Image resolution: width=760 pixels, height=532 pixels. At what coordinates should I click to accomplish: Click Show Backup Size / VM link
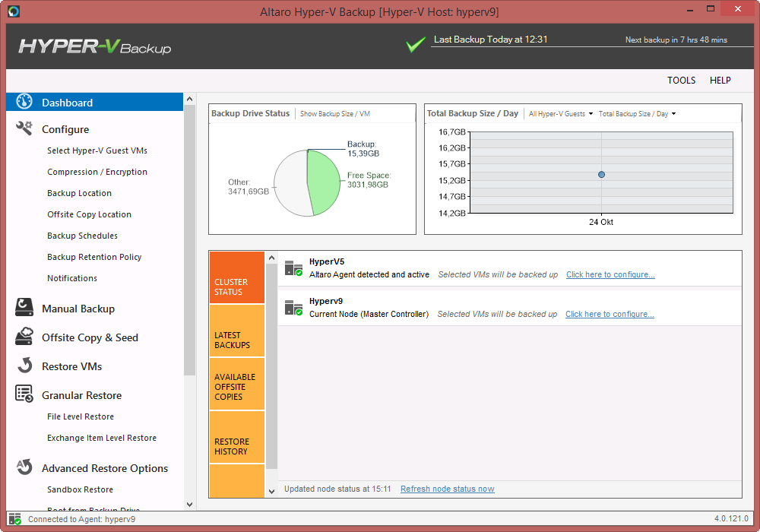pyautogui.click(x=335, y=114)
